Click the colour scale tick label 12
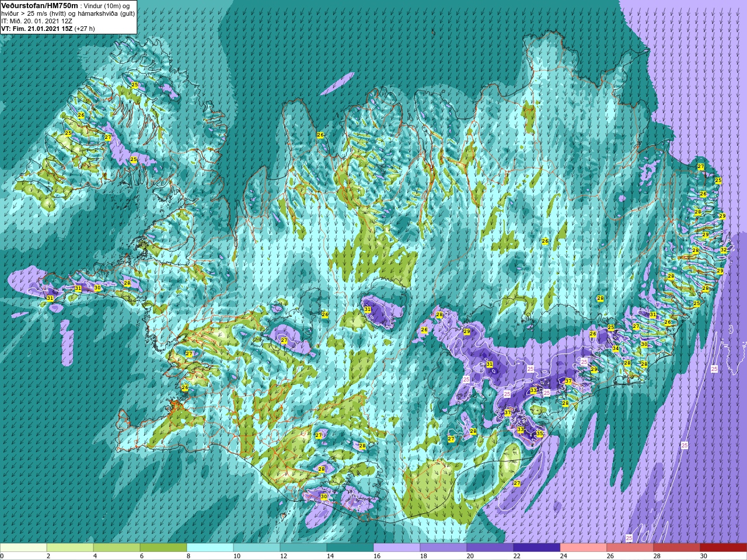The height and width of the screenshot is (560, 747). tap(284, 556)
